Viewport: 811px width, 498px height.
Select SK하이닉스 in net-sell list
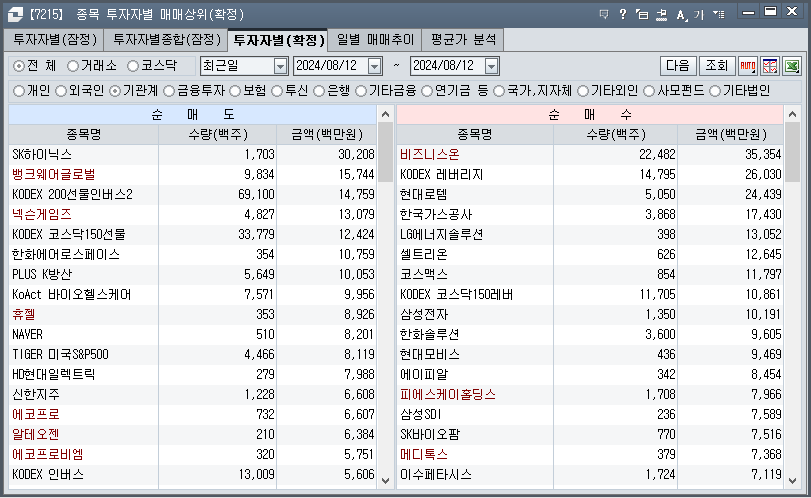(x=192, y=155)
